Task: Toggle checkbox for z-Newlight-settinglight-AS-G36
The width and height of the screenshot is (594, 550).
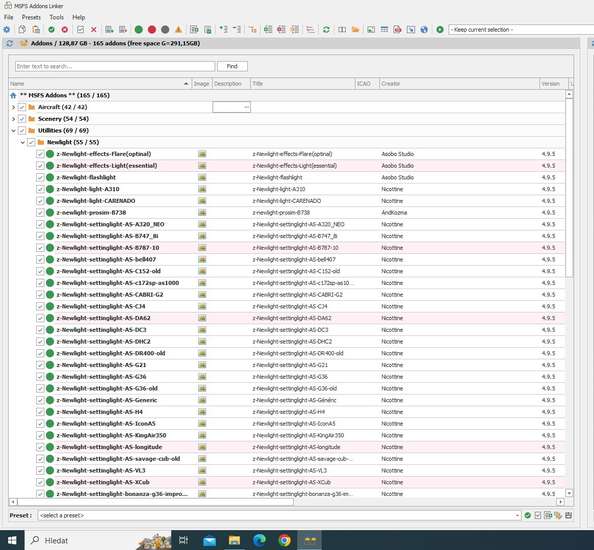Action: 40,377
